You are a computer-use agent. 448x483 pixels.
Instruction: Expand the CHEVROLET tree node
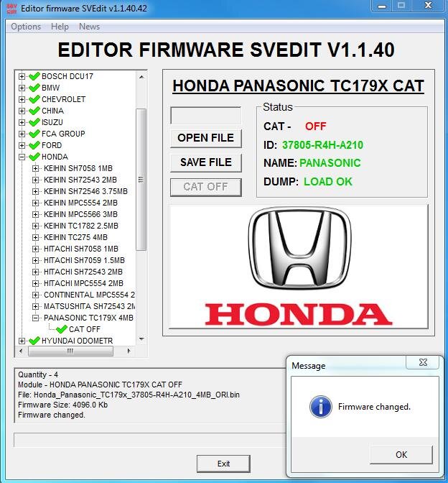coord(22,99)
